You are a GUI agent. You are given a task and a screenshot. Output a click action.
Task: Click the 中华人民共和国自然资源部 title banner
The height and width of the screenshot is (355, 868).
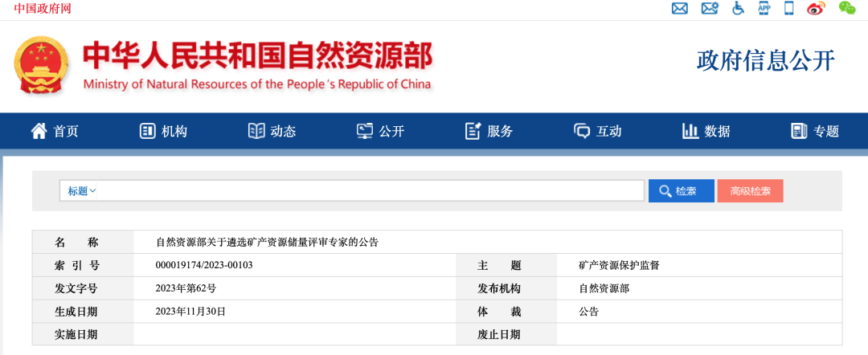click(257, 56)
